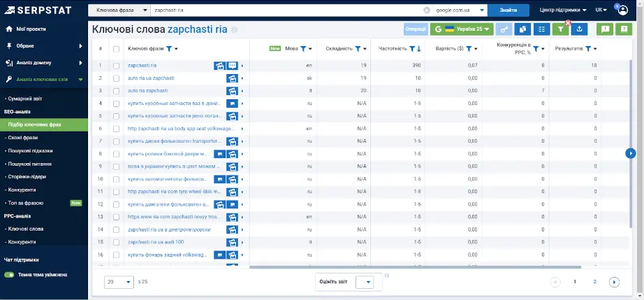The height and width of the screenshot is (300, 644).
Task: Open the google.com.ua search engine dropdown
Action: click(460, 10)
